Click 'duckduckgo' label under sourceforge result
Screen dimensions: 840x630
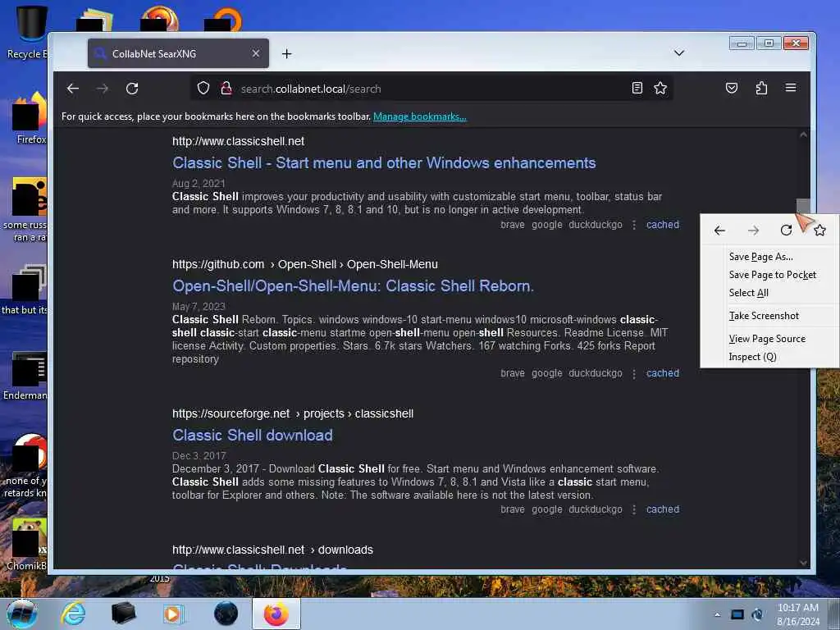click(x=596, y=509)
